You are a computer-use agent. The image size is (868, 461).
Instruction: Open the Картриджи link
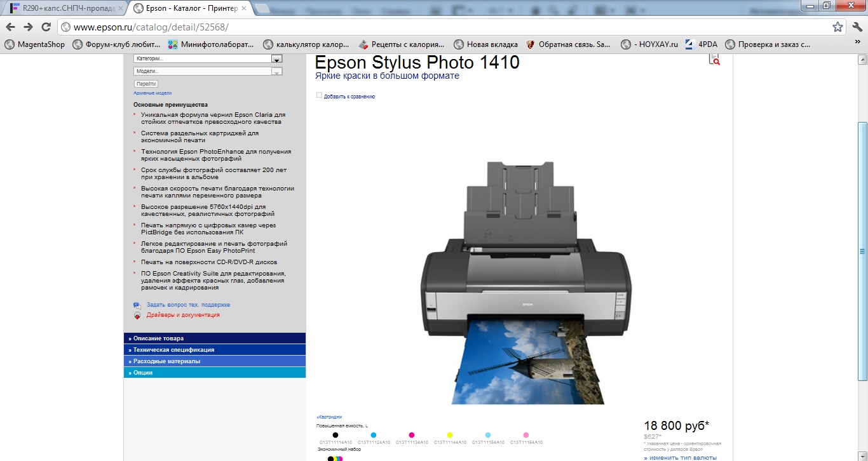(x=329, y=417)
